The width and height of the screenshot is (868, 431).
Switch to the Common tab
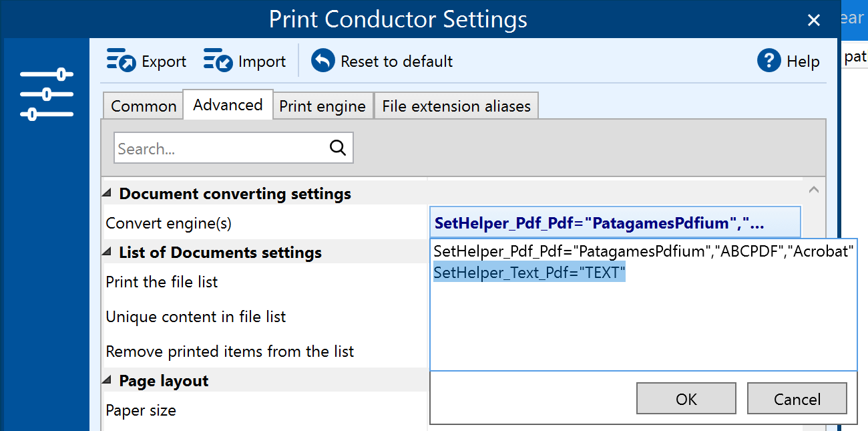coord(144,106)
